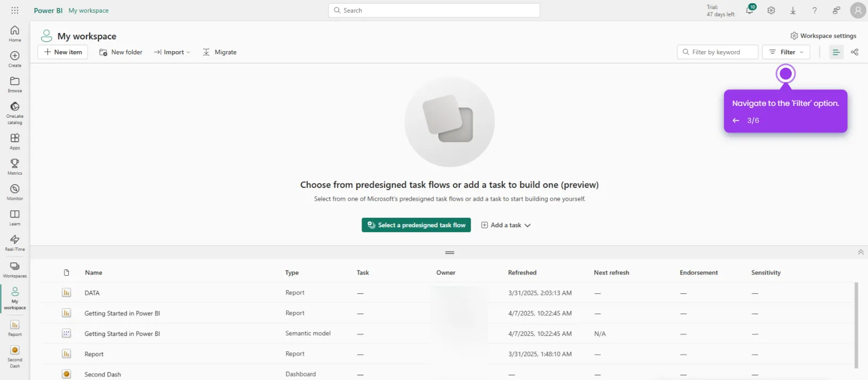Open Real-Time hub in the sidebar
The image size is (868, 380).
15,243
